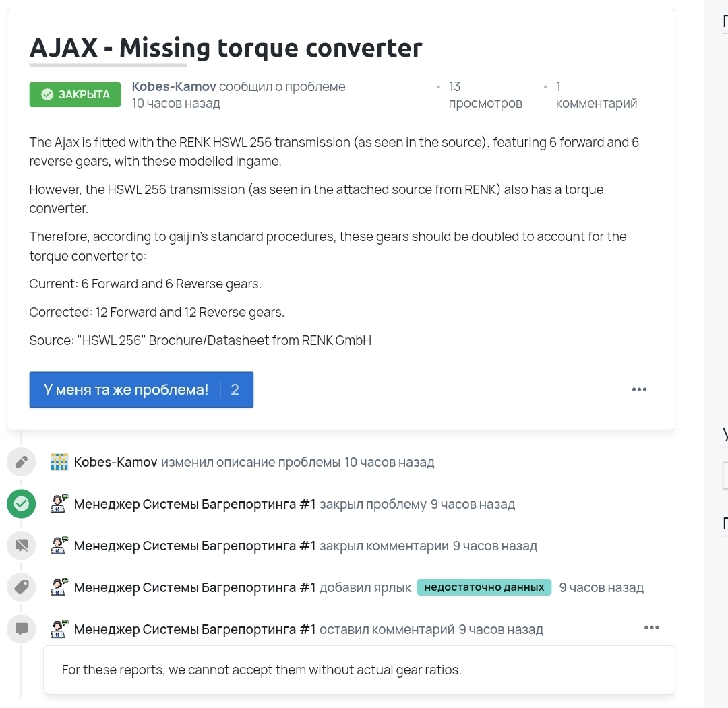Image resolution: width=728 pixels, height=708 pixels.
Task: Click the check icon inside the ЗАКРЫТА badge
Action: tap(47, 94)
